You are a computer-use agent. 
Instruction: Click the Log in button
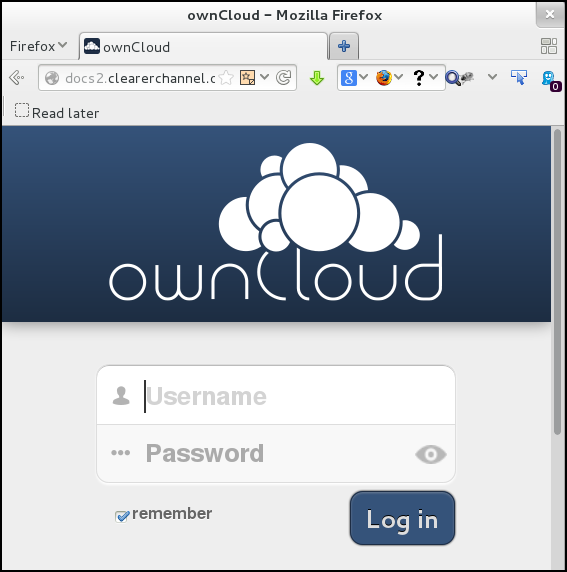402,518
